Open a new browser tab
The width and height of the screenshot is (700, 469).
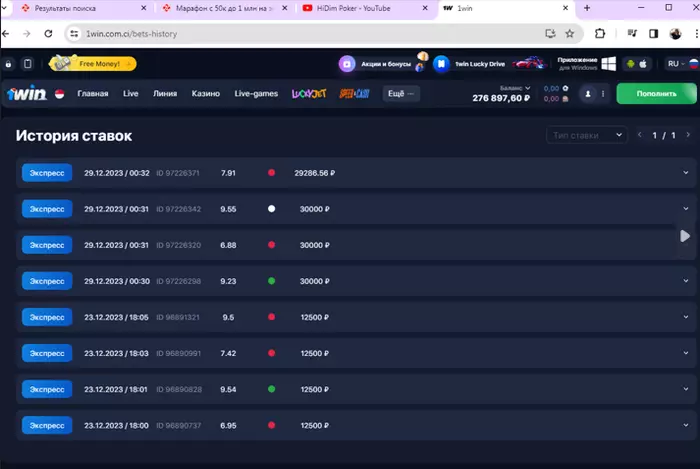click(x=587, y=8)
